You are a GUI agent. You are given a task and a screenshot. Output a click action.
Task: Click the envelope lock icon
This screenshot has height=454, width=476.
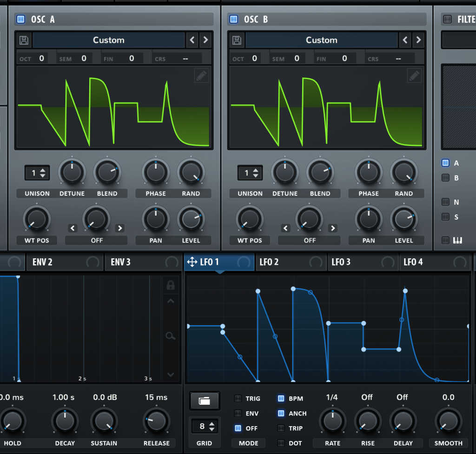170,285
